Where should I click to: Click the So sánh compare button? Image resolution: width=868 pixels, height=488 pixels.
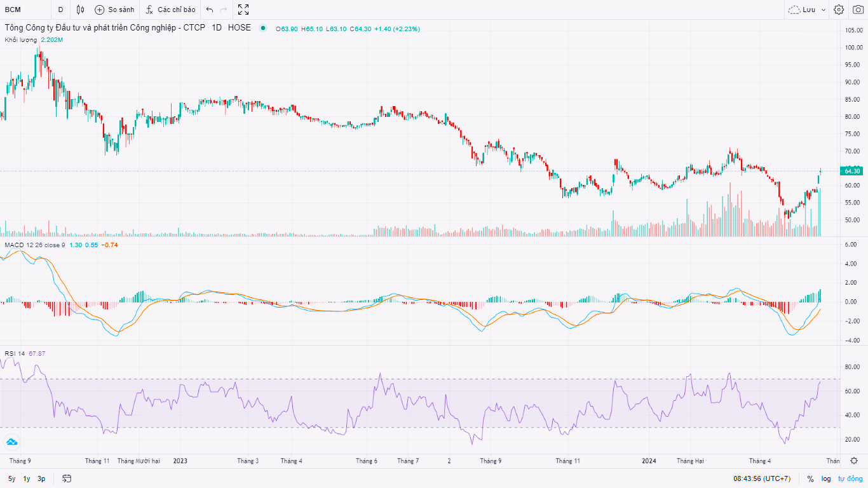[x=114, y=10]
